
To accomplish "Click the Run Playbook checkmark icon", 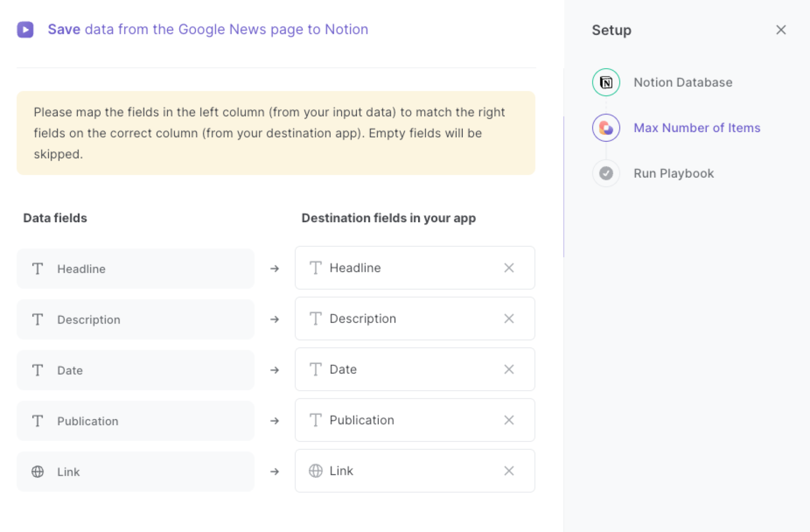I will pyautogui.click(x=606, y=173).
